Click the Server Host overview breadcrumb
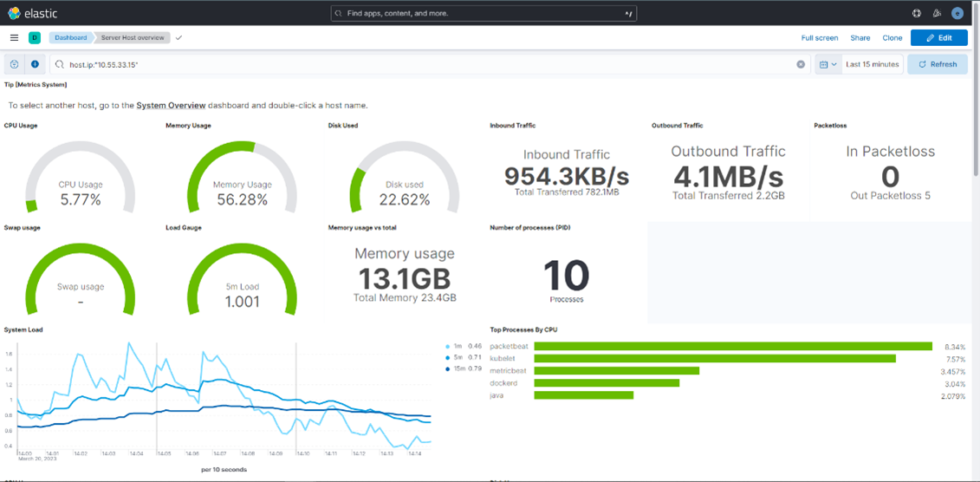The height and width of the screenshot is (482, 980). (x=133, y=38)
